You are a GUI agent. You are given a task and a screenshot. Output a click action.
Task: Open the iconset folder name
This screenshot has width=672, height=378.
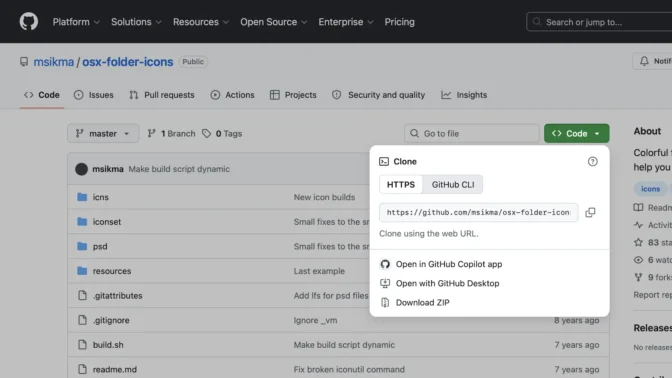107,222
